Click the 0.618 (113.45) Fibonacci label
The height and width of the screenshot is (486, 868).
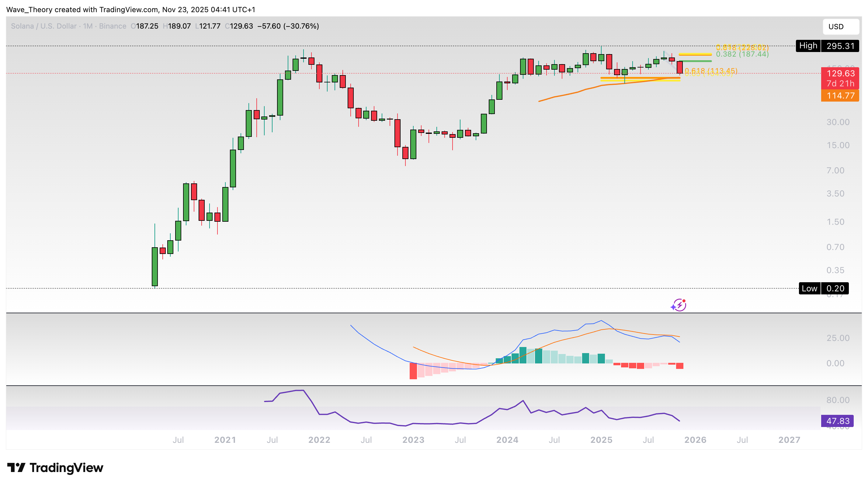(711, 71)
